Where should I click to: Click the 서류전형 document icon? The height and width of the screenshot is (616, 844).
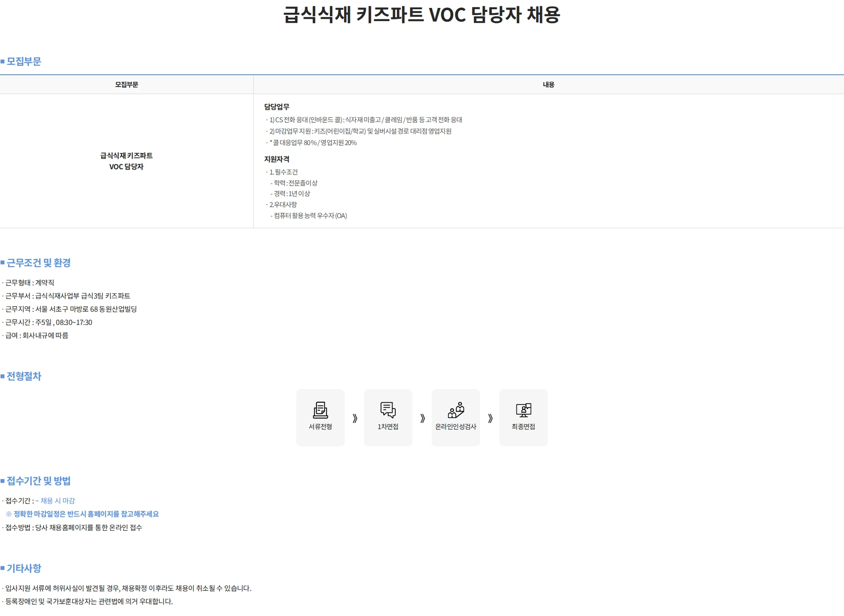pos(320,410)
